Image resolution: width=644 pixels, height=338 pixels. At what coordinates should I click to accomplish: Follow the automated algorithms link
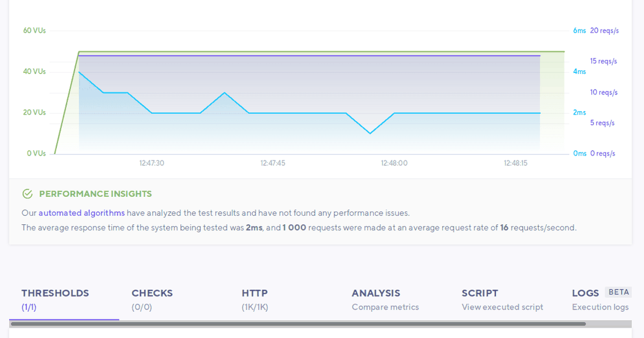pos(82,213)
